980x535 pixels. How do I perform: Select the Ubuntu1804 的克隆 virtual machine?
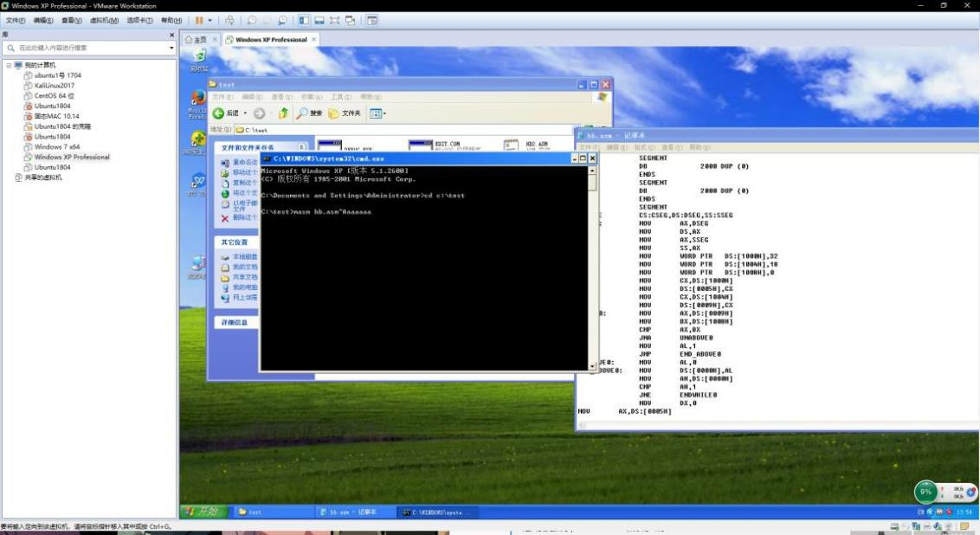[57, 126]
